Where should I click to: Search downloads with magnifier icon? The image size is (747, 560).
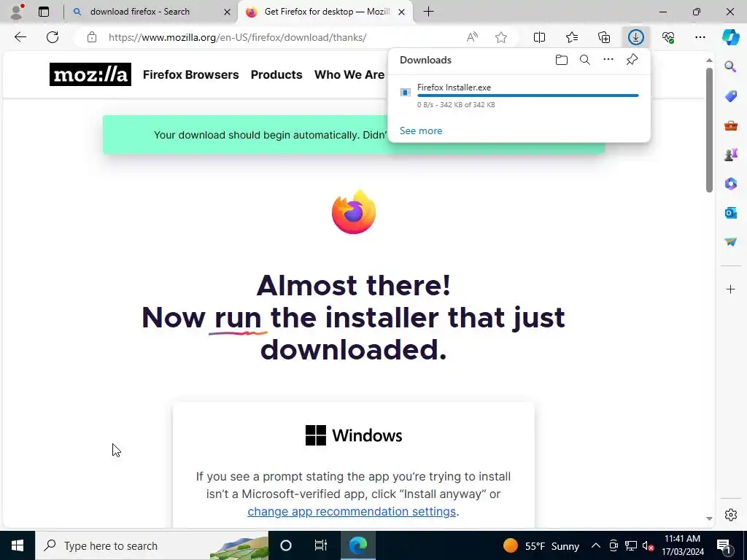pos(585,60)
